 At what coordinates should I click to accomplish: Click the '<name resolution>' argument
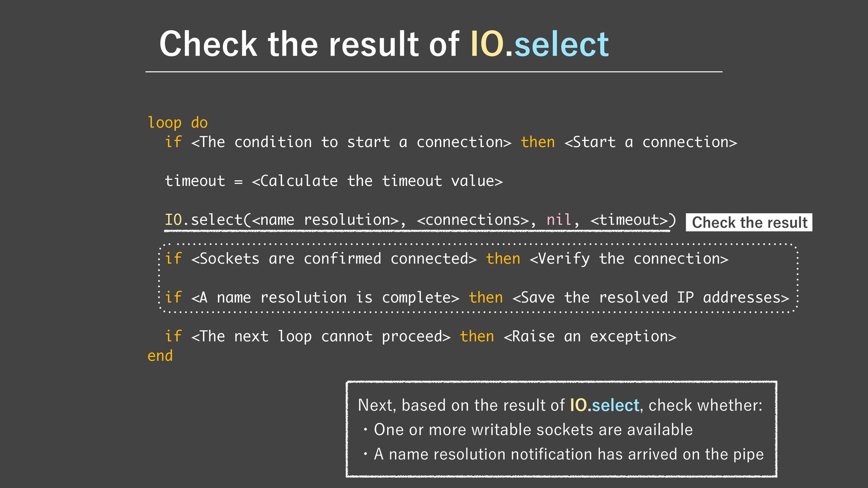pyautogui.click(x=325, y=220)
